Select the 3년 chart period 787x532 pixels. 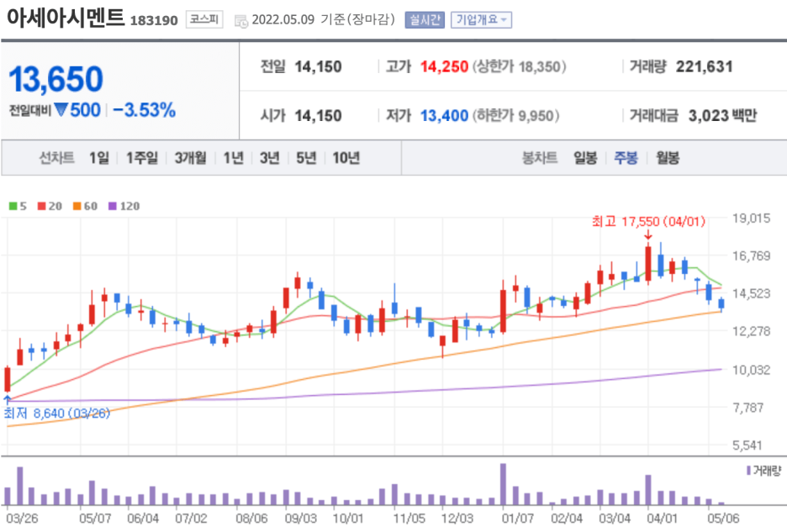pyautogui.click(x=270, y=158)
